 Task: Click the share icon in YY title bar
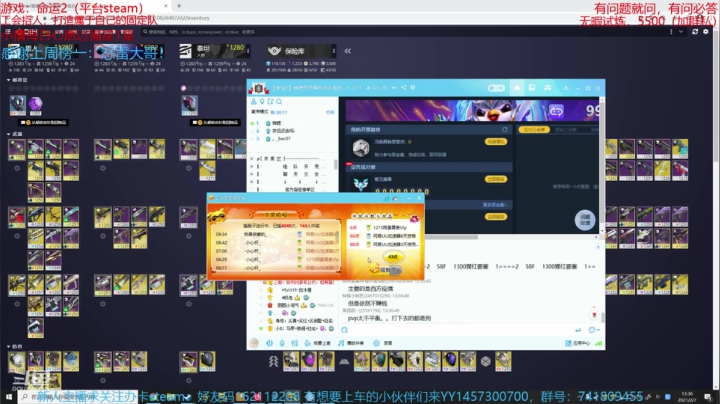(403, 87)
